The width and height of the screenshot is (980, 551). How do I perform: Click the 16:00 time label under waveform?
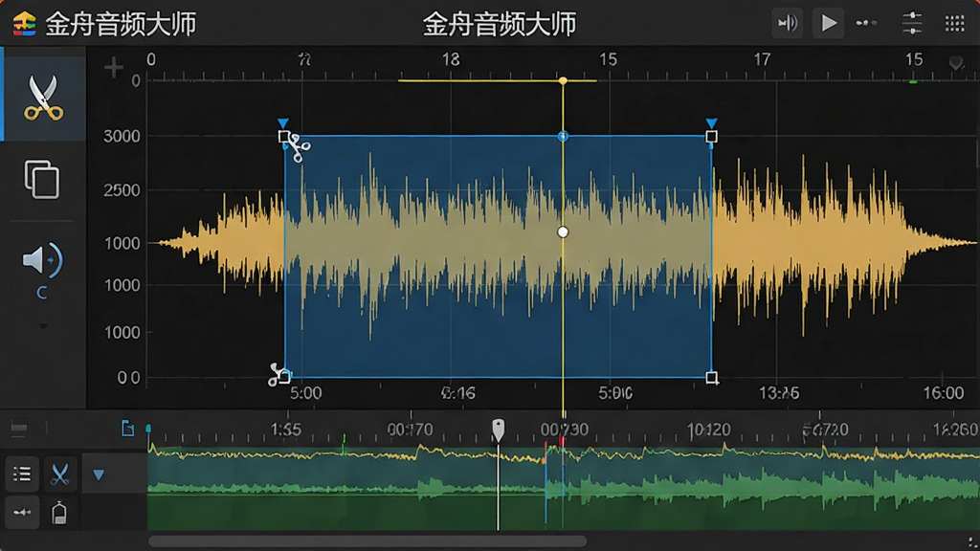[x=944, y=393]
